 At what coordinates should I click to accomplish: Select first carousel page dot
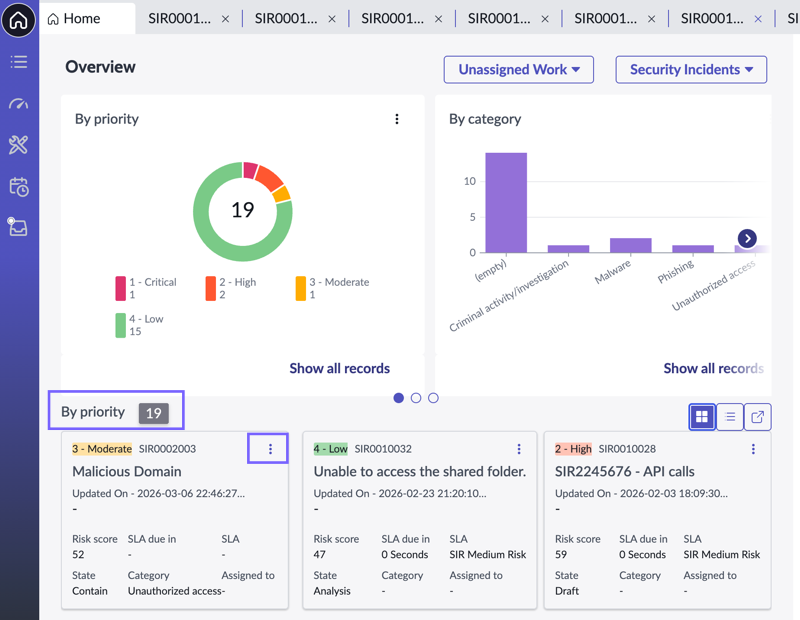pos(399,398)
